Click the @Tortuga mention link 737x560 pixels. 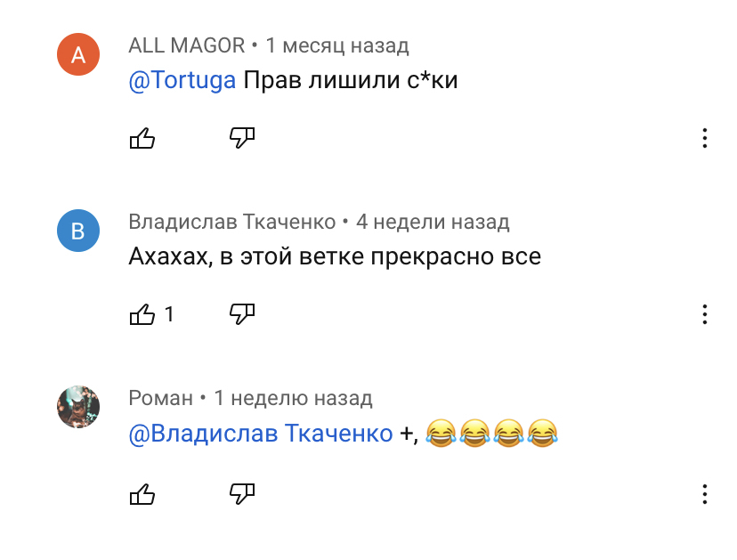point(182,80)
